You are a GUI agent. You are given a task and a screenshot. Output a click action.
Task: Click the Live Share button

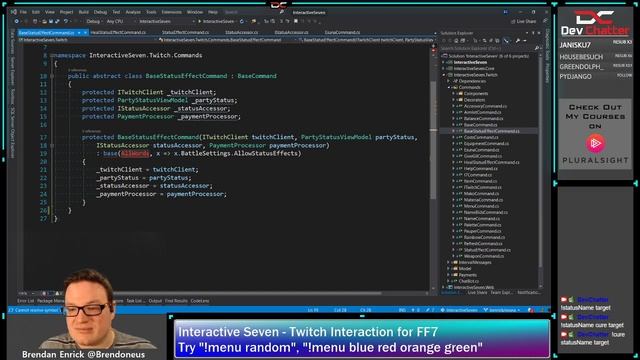tap(524, 21)
